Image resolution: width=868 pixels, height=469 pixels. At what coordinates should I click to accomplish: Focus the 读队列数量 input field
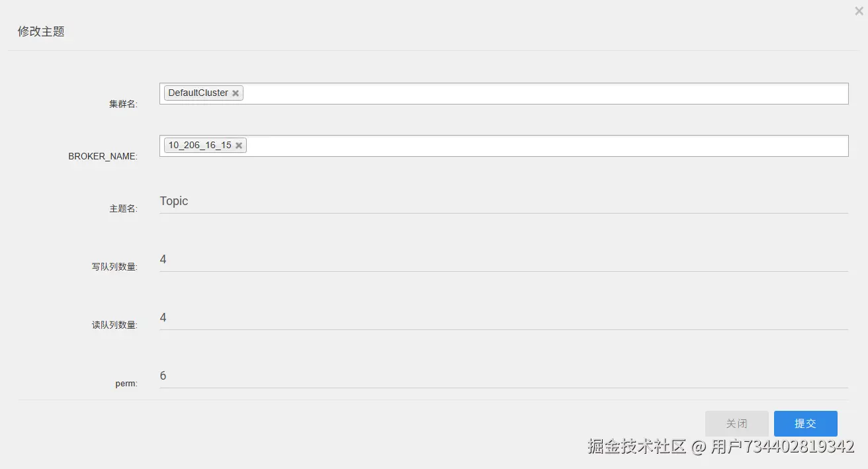504,318
